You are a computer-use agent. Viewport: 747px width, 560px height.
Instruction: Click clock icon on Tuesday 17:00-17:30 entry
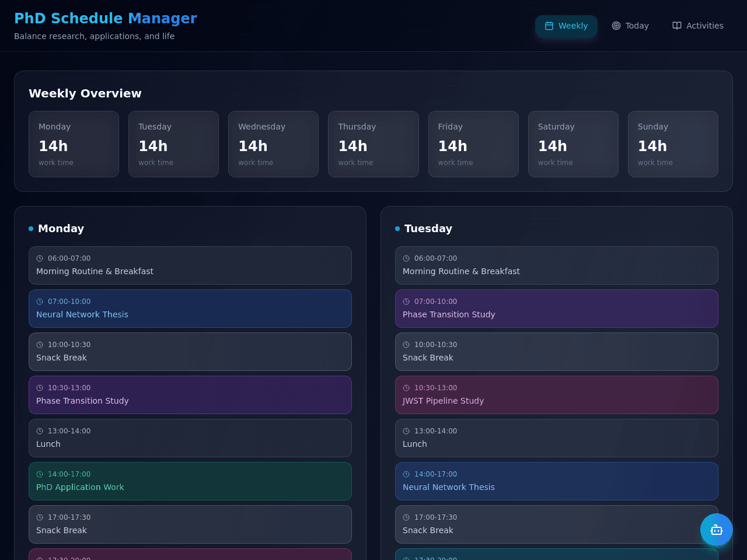[406, 517]
